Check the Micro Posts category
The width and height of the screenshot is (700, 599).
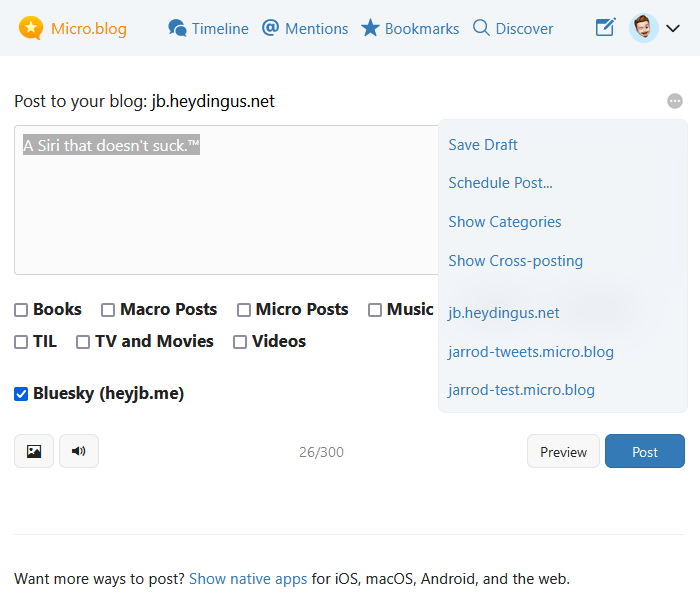[244, 310]
